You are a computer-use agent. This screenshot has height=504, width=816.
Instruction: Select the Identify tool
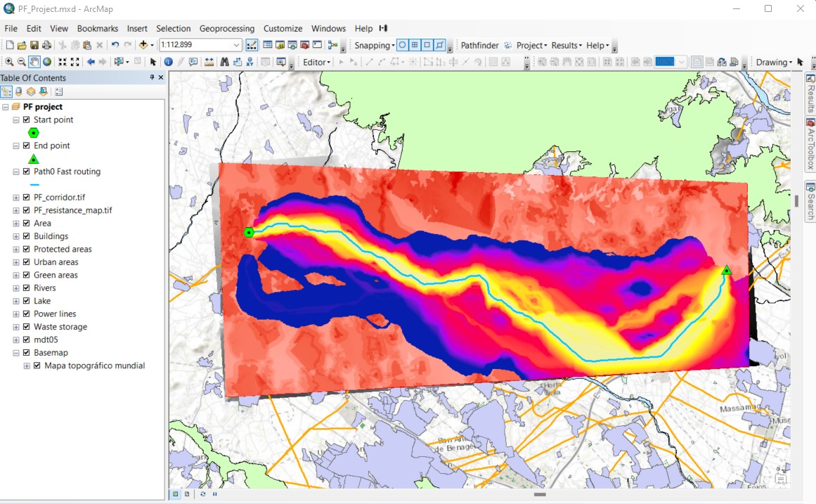point(168,61)
